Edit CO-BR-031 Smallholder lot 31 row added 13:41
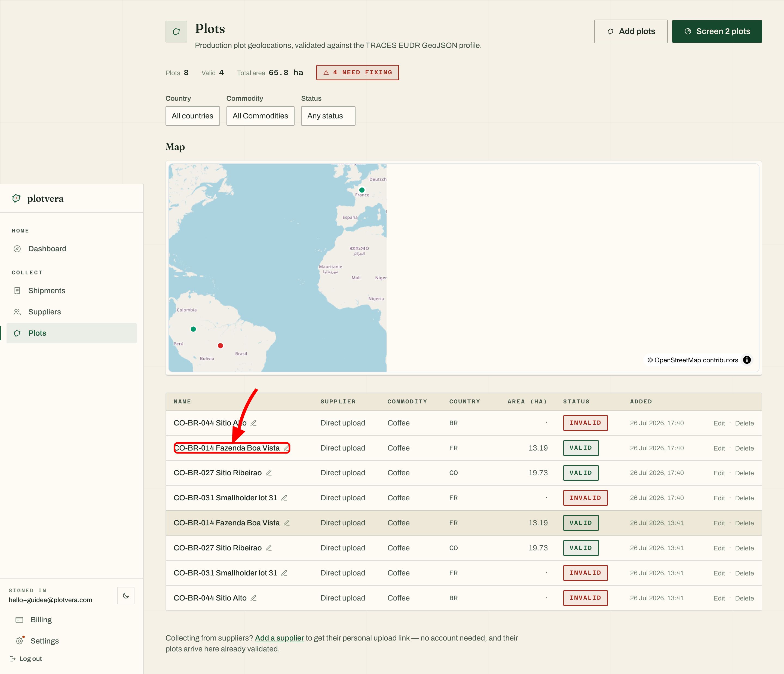 coord(719,573)
